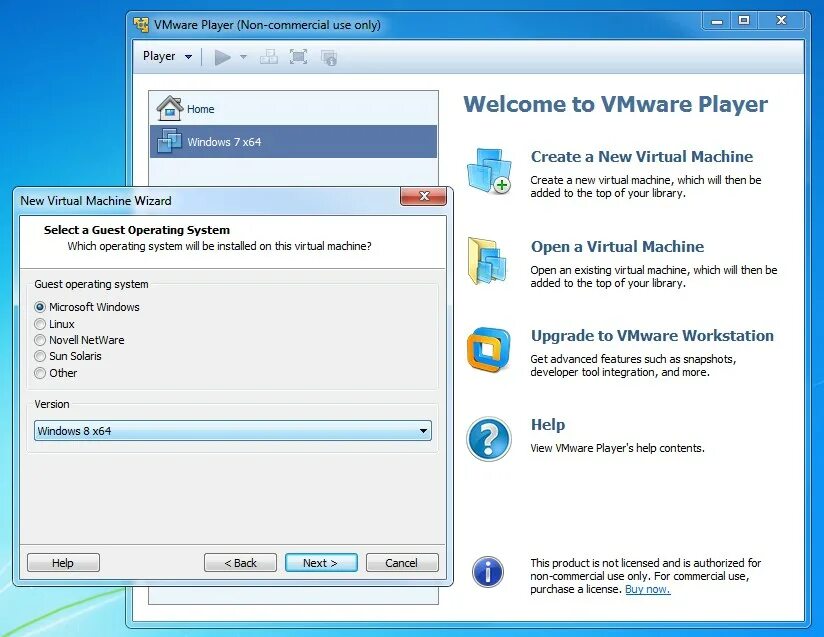Click the Help button in wizard
The width and height of the screenshot is (824, 637).
[x=63, y=563]
